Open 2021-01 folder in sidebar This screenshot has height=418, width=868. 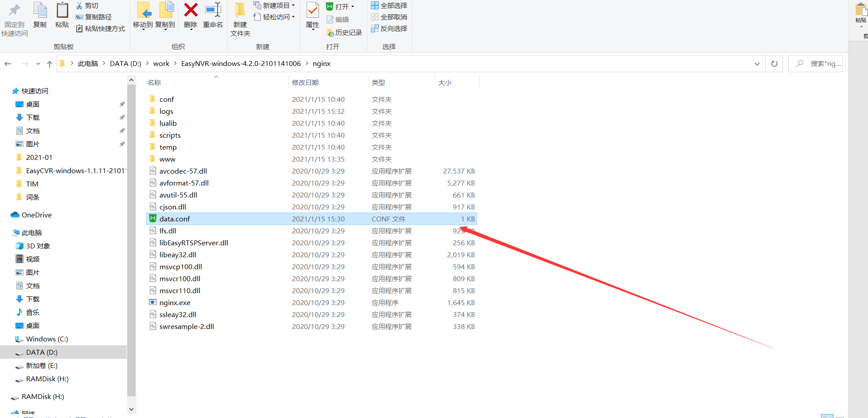[39, 157]
